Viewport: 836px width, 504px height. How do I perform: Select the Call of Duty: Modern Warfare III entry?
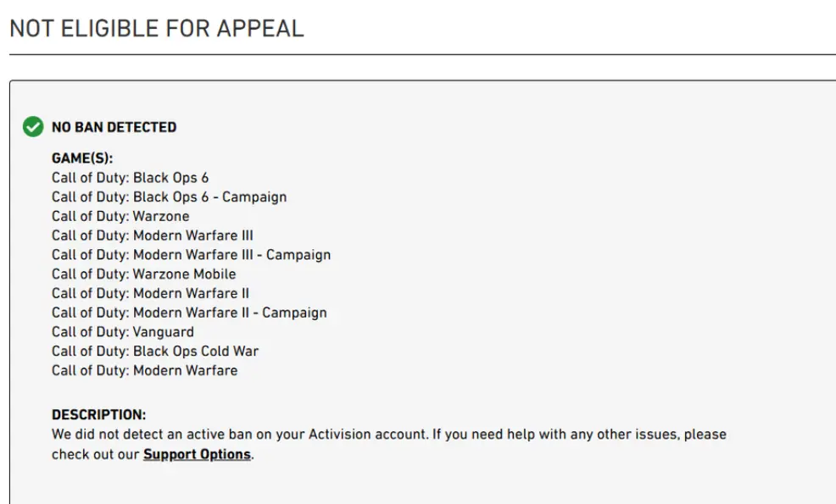153,235
